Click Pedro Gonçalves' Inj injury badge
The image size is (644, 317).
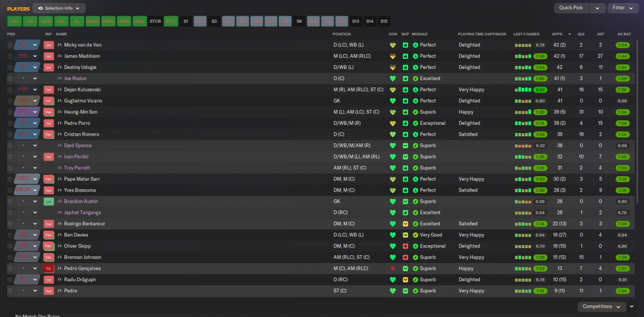(49, 269)
